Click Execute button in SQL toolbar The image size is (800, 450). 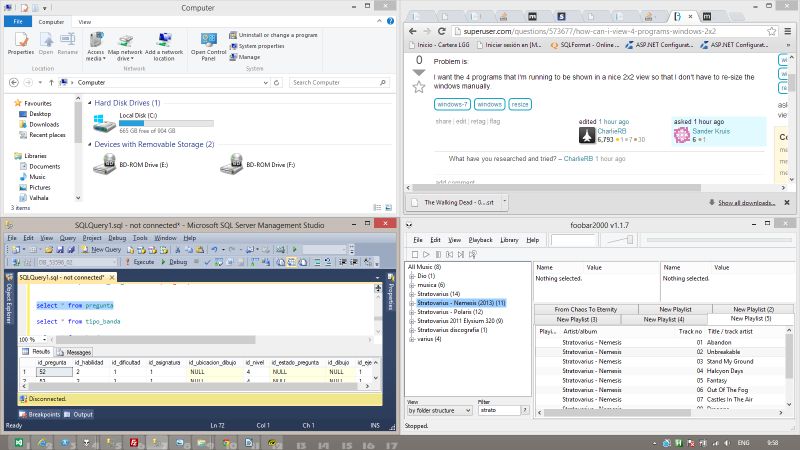tap(139, 262)
